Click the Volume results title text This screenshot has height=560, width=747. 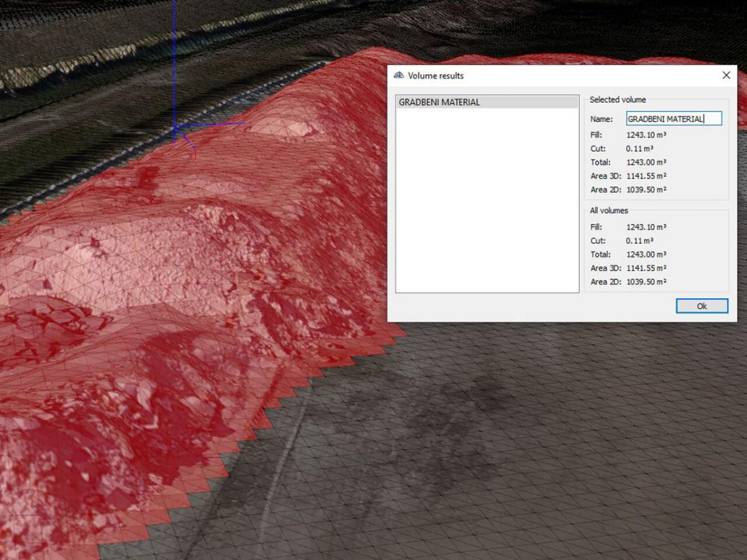point(436,76)
